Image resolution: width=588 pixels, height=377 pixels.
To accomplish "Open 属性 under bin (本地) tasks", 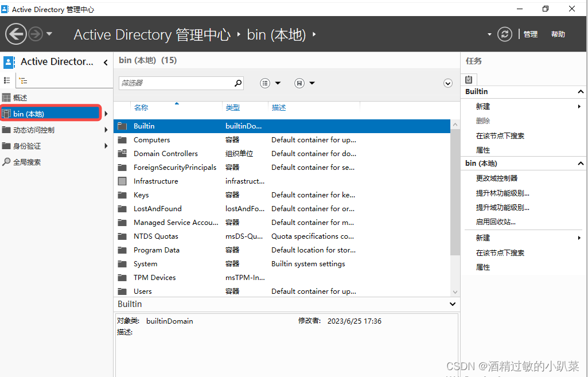I will (482, 267).
